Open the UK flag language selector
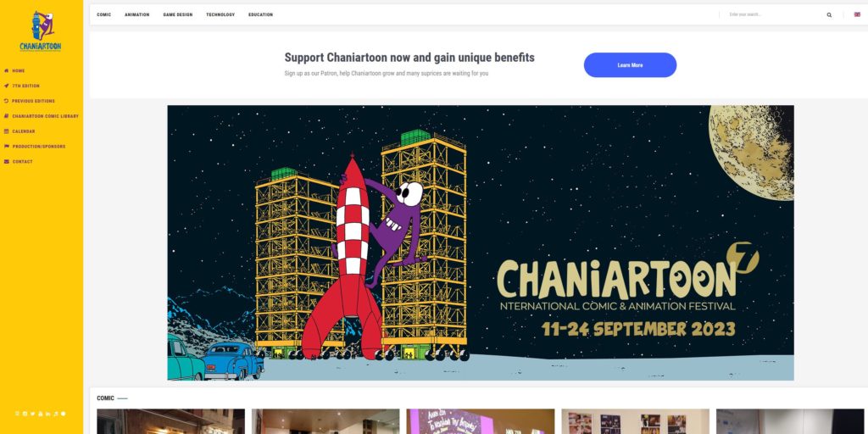 (x=857, y=14)
